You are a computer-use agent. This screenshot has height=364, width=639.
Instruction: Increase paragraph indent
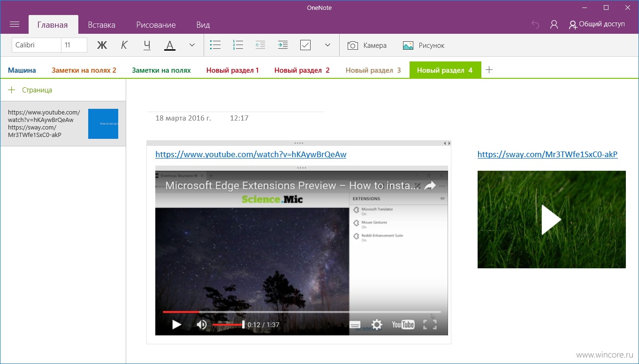click(283, 45)
